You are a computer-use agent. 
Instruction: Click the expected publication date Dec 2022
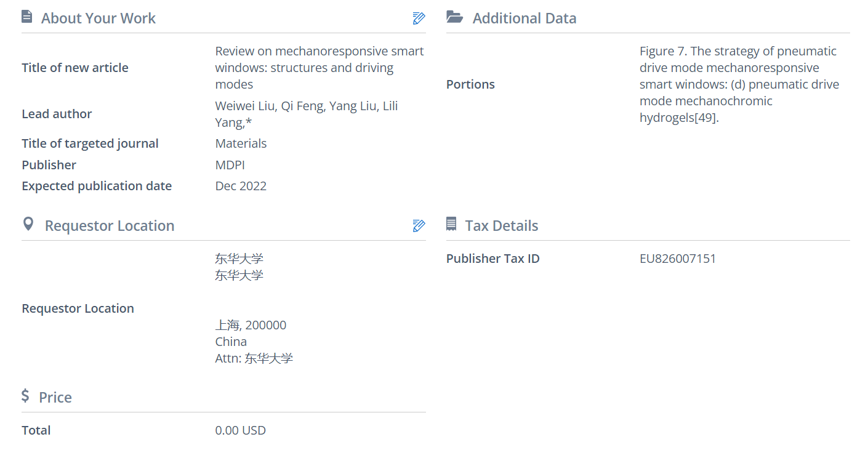pyautogui.click(x=241, y=186)
